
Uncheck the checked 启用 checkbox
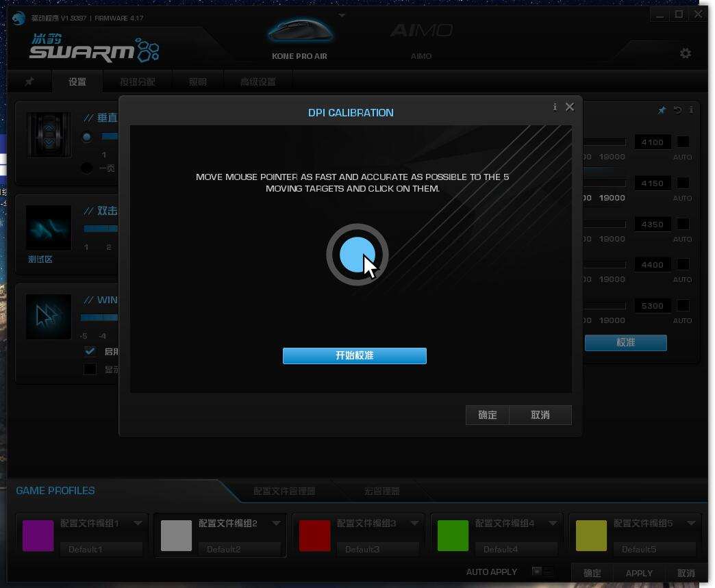point(90,351)
